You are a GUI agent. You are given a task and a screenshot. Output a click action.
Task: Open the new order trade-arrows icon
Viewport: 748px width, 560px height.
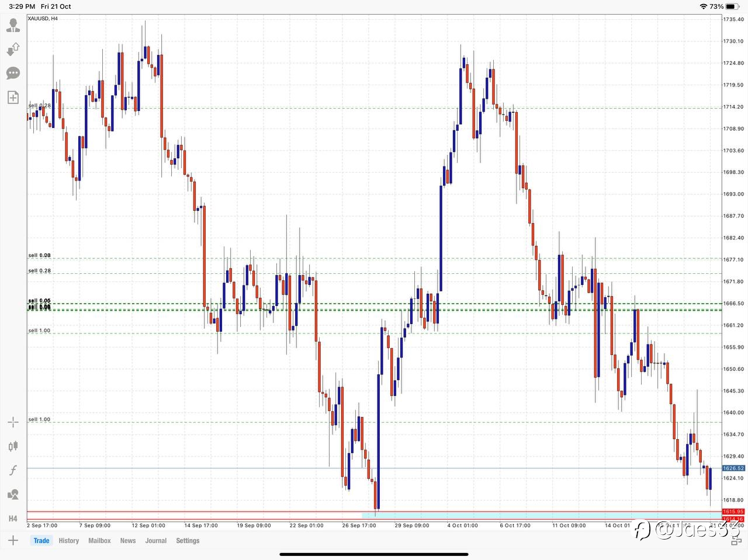coord(13,50)
